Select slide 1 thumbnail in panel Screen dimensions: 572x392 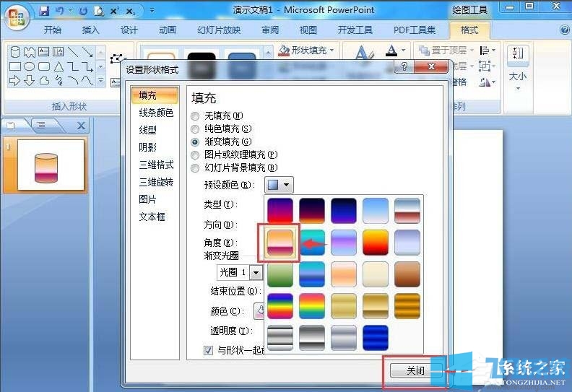[x=51, y=165]
